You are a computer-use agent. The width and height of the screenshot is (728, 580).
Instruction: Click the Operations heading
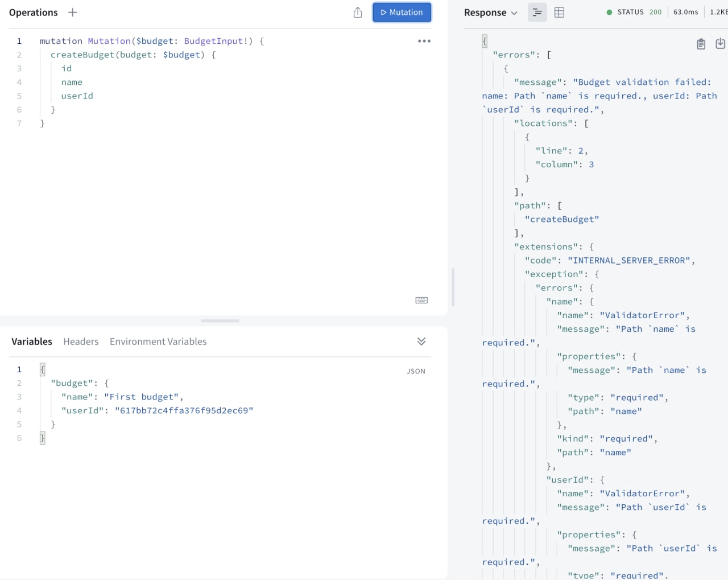click(34, 13)
